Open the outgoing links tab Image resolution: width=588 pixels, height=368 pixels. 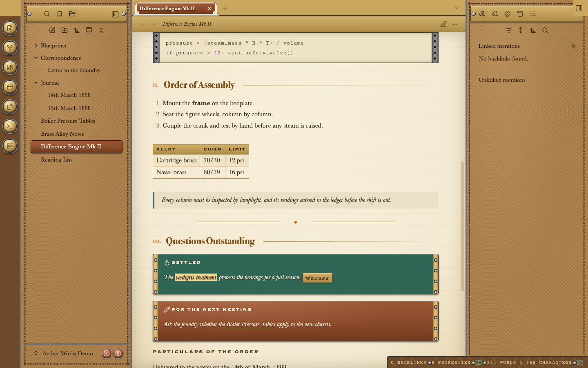tap(495, 14)
